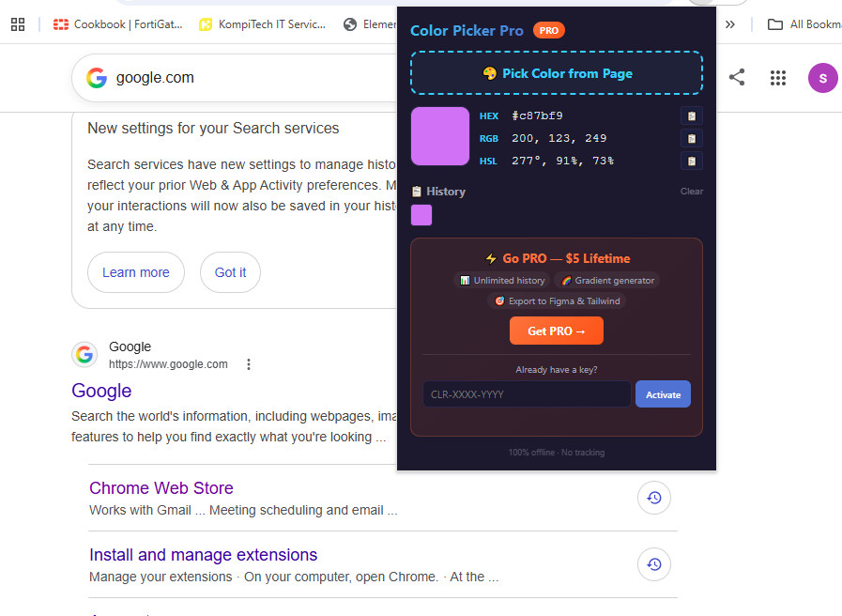This screenshot has width=842, height=616.
Task: Click the Google favicon in search result
Action: [84, 354]
